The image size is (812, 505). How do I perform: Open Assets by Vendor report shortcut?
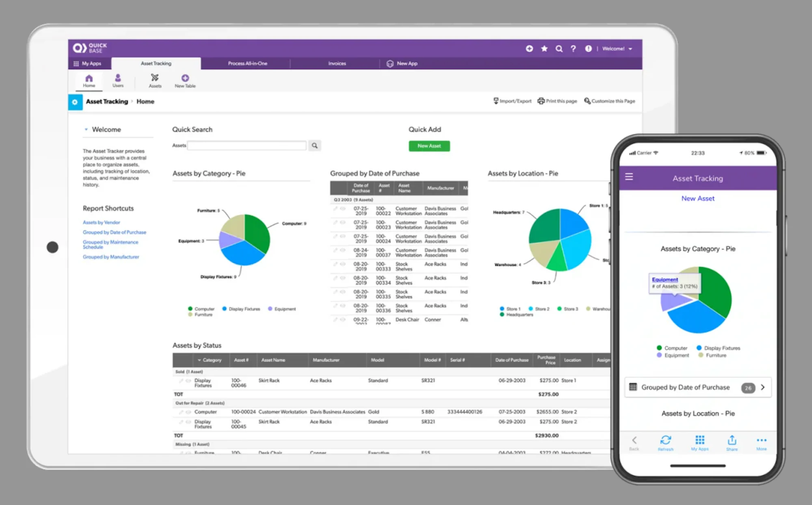pos(102,222)
